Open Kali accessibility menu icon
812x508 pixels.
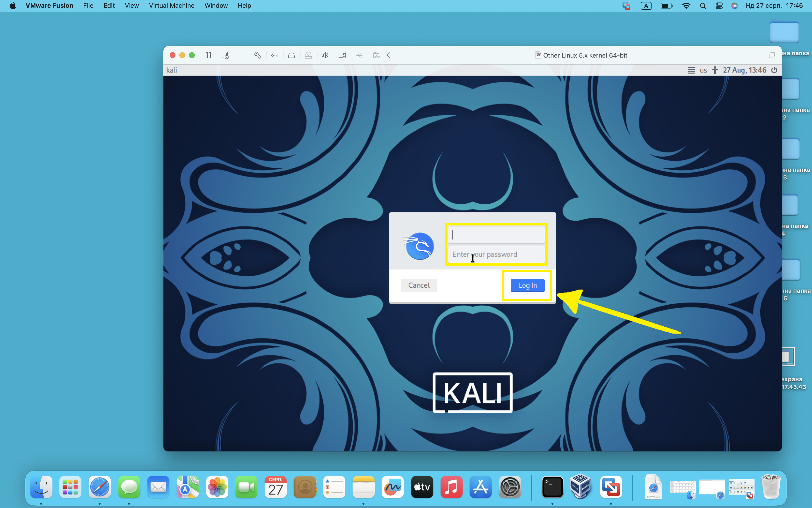coord(715,70)
